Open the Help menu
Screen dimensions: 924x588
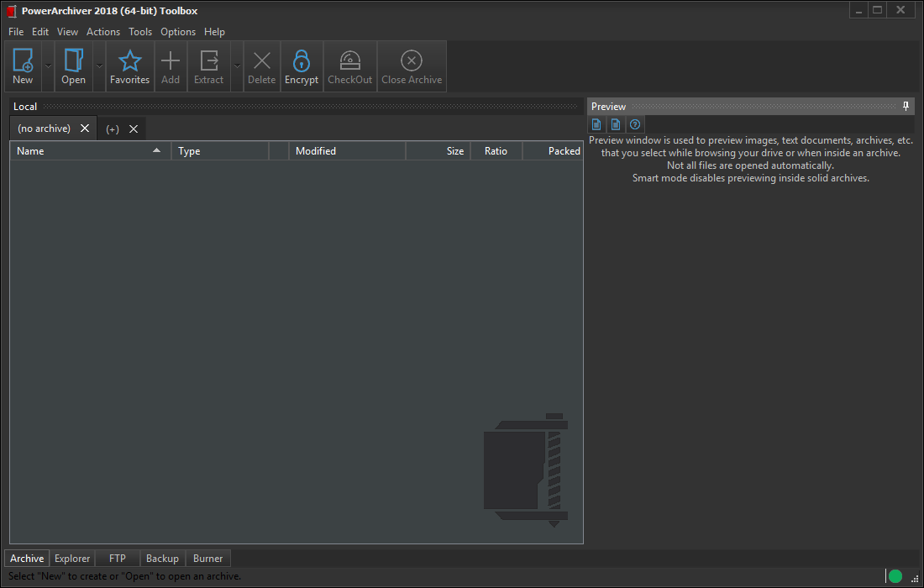[x=214, y=32]
